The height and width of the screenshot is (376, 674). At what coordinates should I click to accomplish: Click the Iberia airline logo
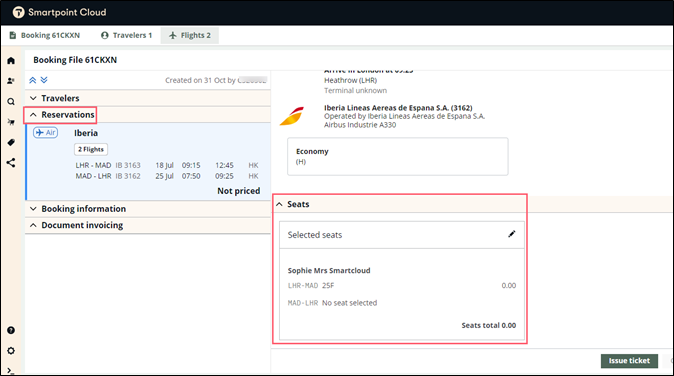[292, 116]
